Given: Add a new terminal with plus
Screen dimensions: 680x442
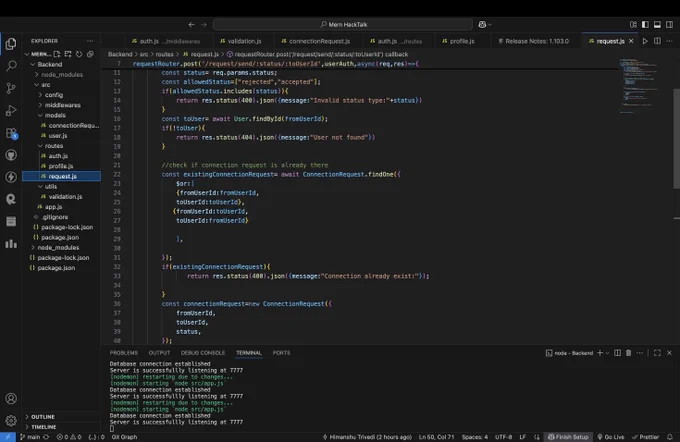Looking at the screenshot, I should 600,353.
